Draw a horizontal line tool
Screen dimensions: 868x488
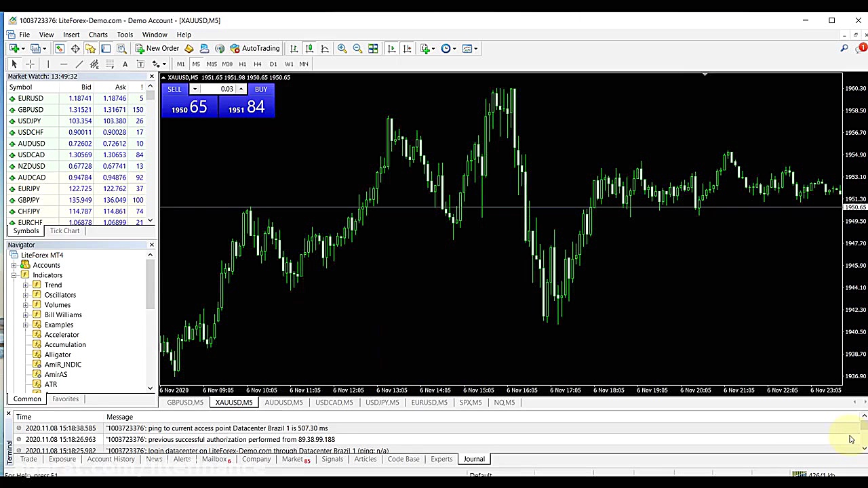click(x=63, y=64)
